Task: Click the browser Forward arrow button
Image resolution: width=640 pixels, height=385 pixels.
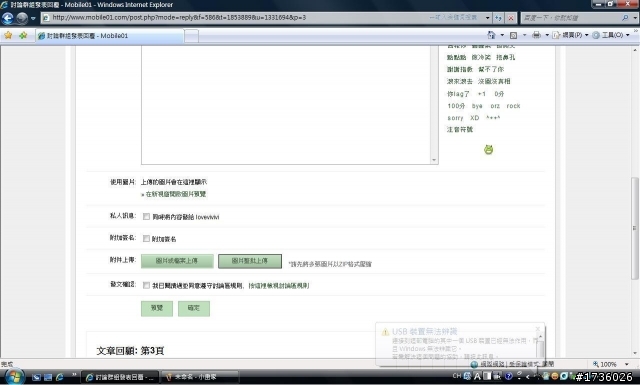Action: coord(22,18)
